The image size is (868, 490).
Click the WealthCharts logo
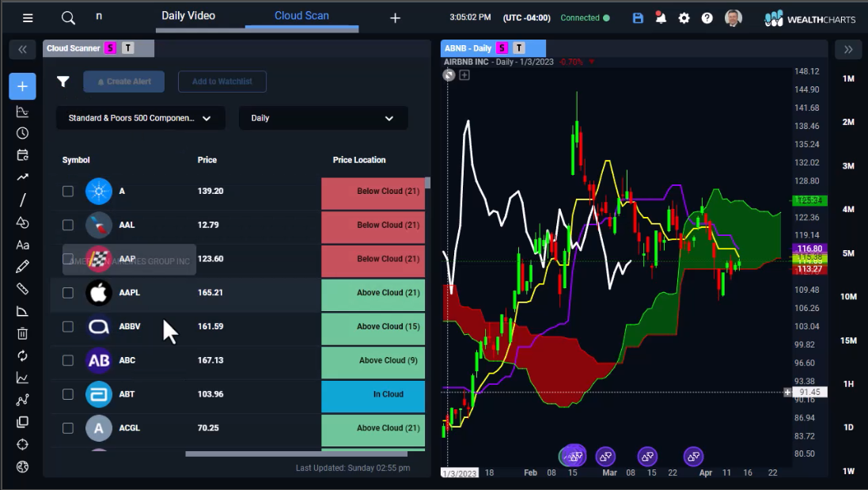810,19
